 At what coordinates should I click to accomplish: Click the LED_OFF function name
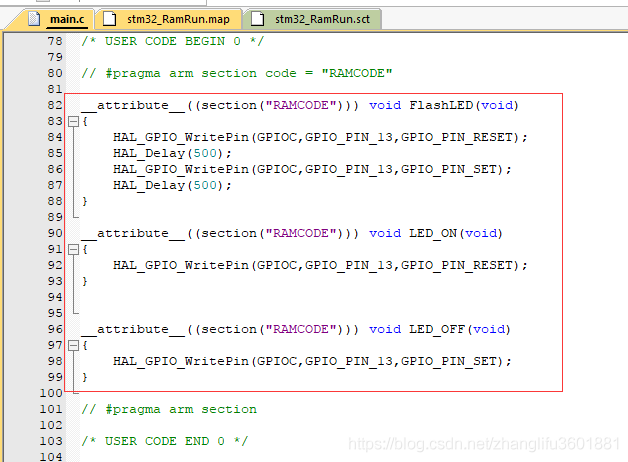(437, 329)
